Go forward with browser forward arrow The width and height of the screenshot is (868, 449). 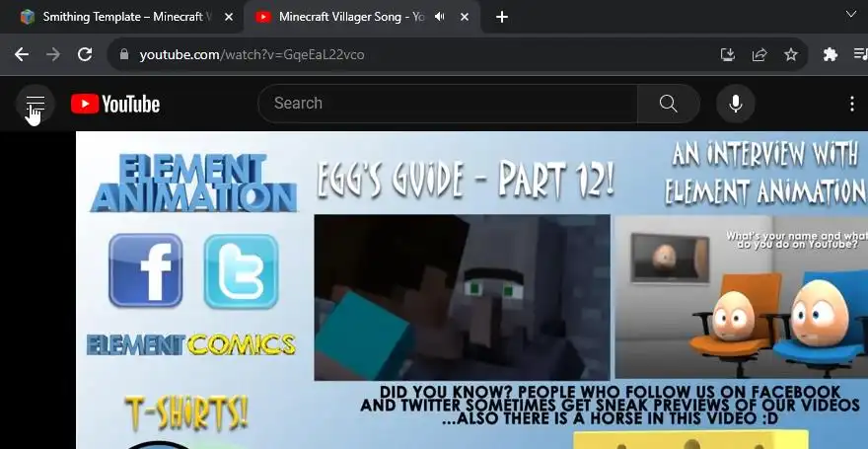[x=53, y=54]
